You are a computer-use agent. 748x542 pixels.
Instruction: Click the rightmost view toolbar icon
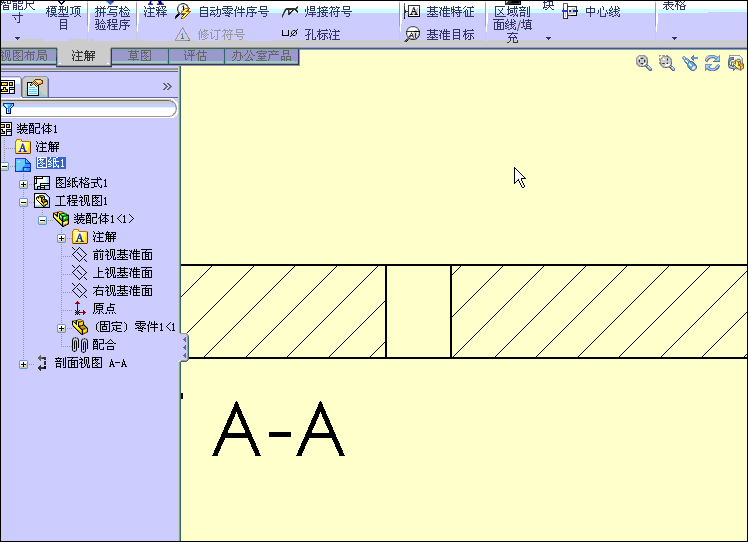pos(735,63)
